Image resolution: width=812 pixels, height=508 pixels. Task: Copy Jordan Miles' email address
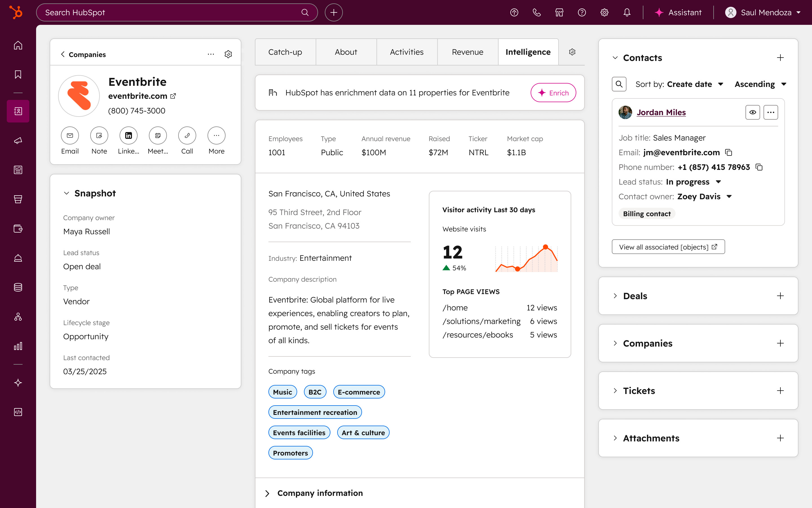[729, 152]
